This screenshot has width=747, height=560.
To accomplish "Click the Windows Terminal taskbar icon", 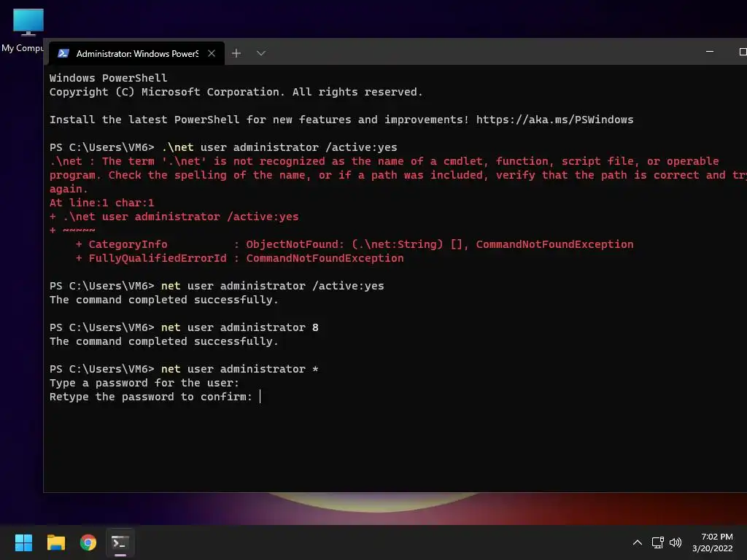I will [x=120, y=542].
